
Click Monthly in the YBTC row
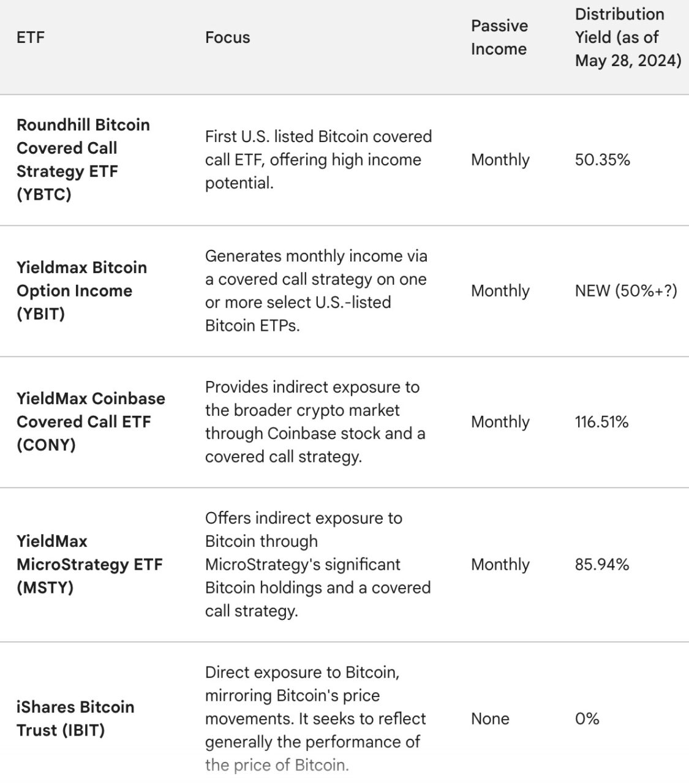[500, 160]
